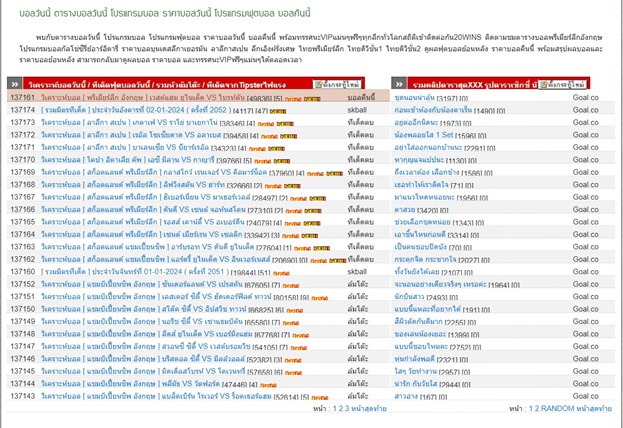
Task: Open thread สโต๊ค ซิตี้ VS อิปสวิช ทาวน์
Action: pyautogui.click(x=143, y=309)
